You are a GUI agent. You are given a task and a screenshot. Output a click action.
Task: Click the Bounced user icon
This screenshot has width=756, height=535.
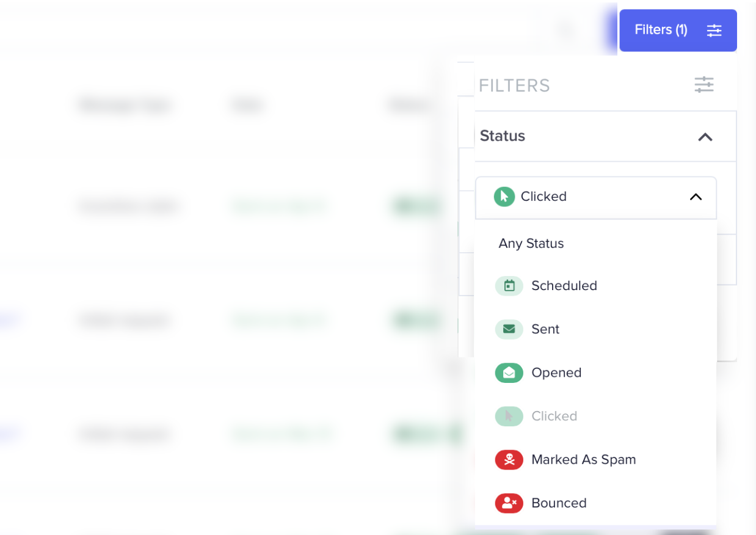click(x=509, y=503)
